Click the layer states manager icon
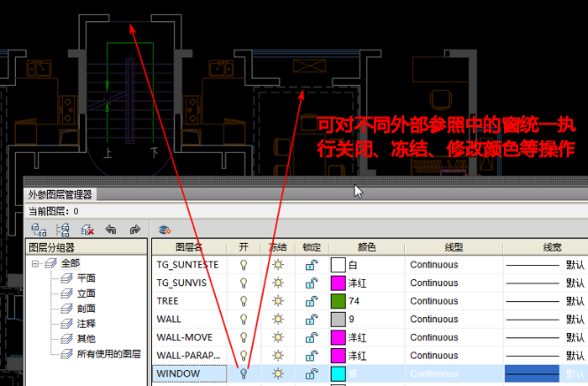 click(164, 229)
